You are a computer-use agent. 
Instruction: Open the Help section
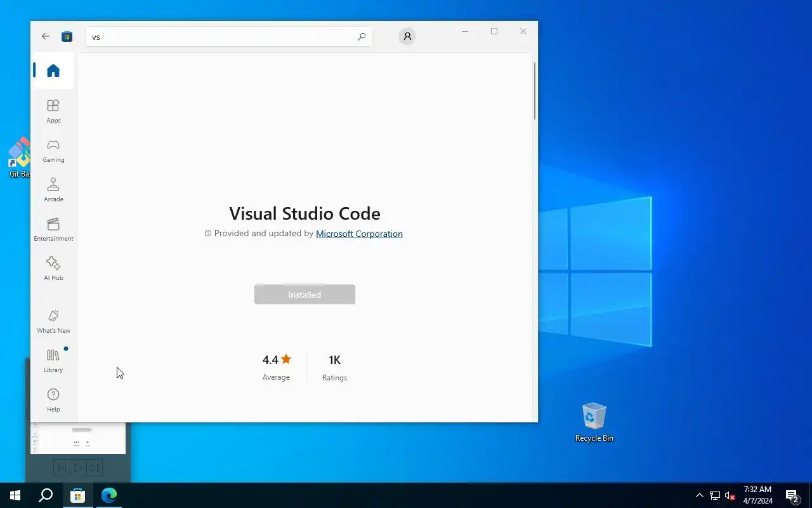53,400
